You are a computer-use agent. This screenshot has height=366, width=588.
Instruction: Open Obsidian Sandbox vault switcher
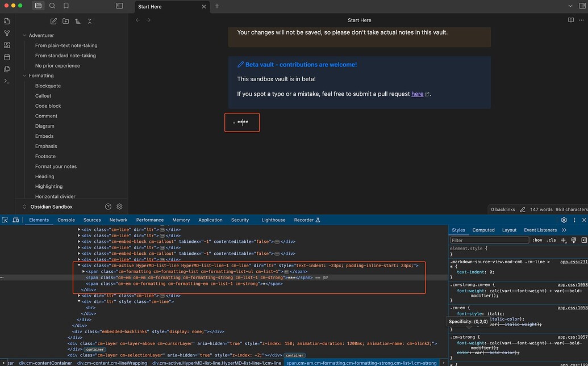(47, 207)
